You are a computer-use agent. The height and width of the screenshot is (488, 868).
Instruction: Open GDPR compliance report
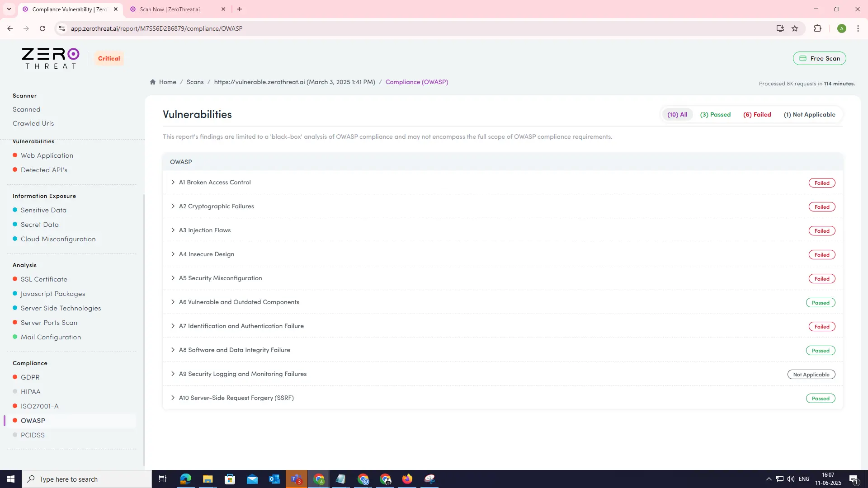[30, 377]
